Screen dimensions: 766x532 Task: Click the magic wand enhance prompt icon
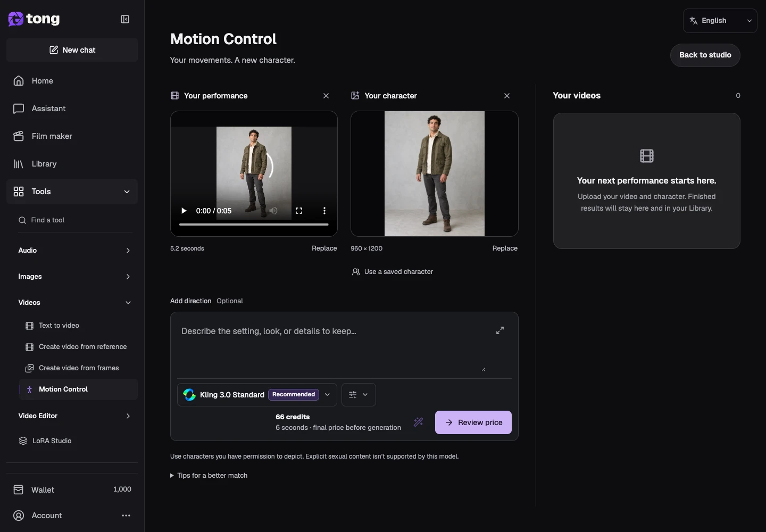click(419, 422)
